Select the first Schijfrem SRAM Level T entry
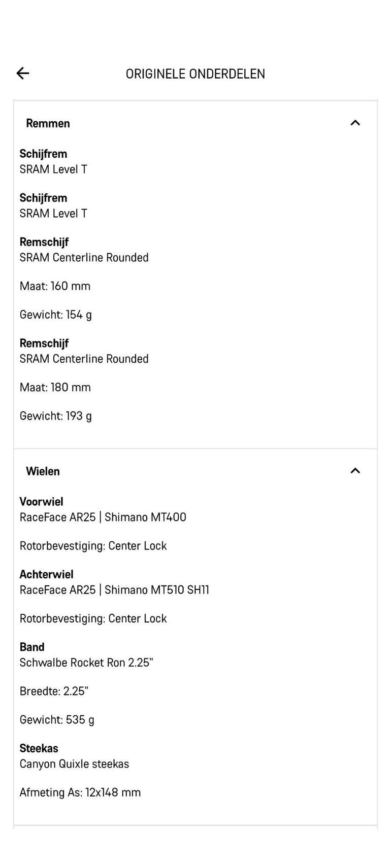Image resolution: width=391 pixels, height=868 pixels. (53, 161)
